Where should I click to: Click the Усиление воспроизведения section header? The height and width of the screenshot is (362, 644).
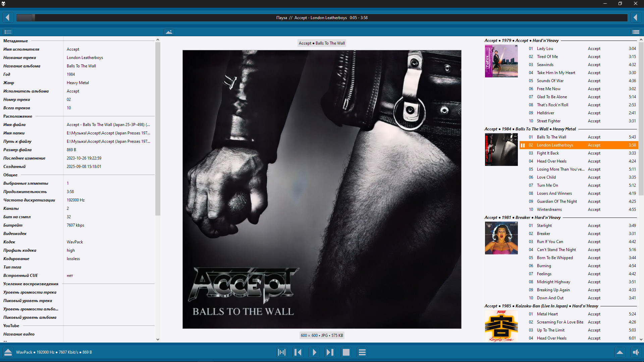coord(31,284)
